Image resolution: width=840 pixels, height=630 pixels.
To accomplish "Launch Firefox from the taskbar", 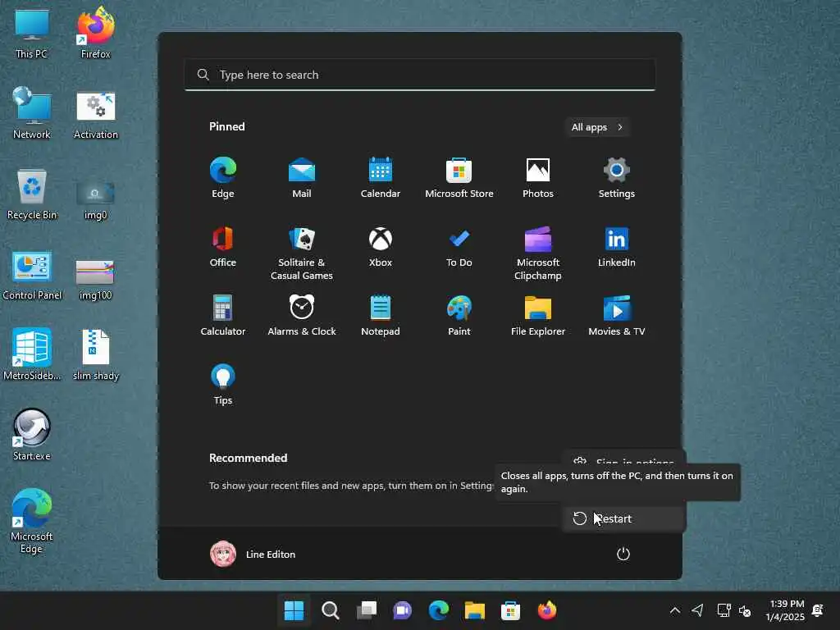I will pyautogui.click(x=547, y=610).
